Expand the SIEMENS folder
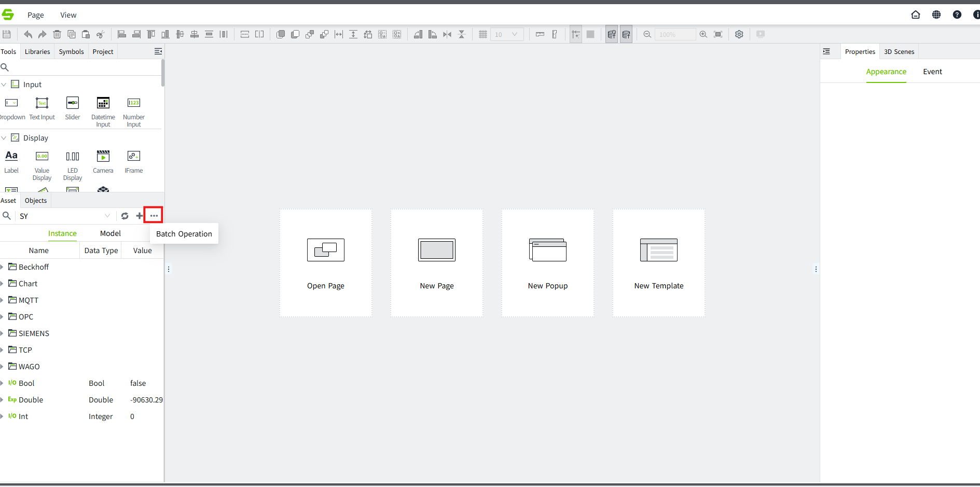Image resolution: width=980 pixels, height=487 pixels. click(x=2, y=333)
